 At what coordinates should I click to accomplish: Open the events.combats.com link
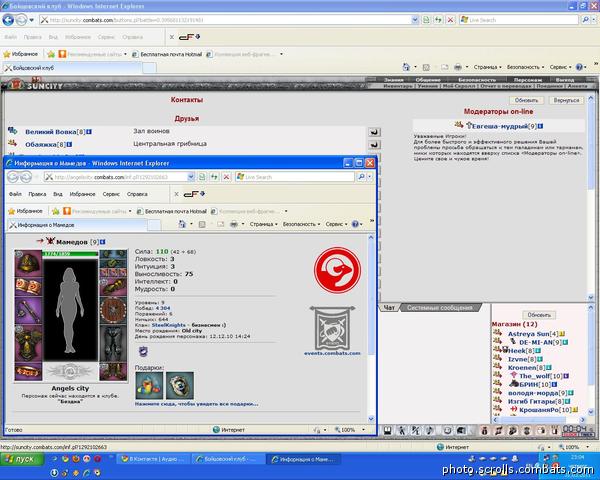(332, 353)
